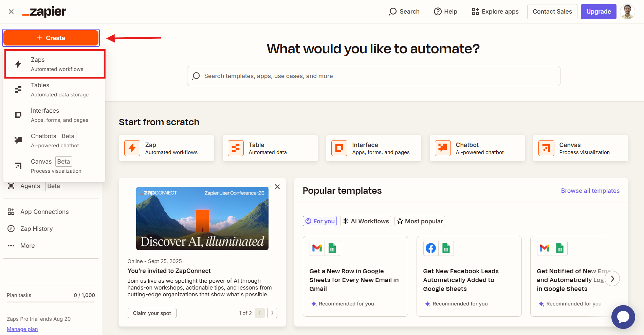Click the orange Zap card icon

point(132,148)
